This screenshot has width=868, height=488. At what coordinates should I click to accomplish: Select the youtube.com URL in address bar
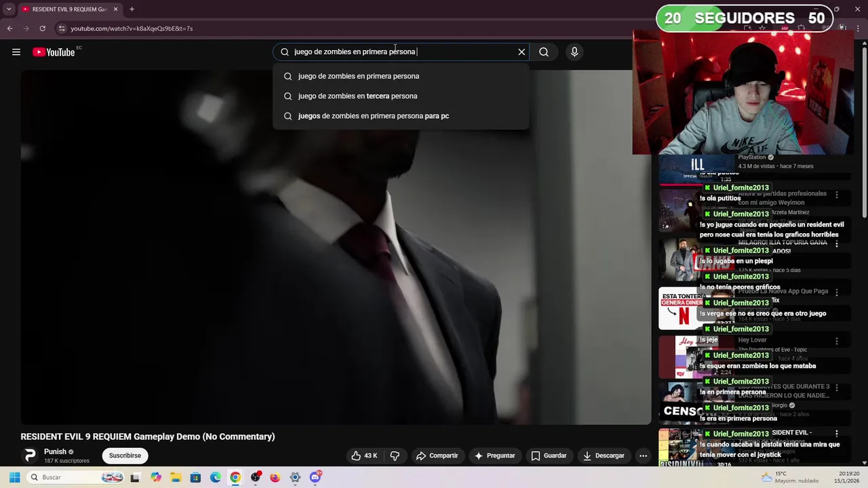tap(132, 28)
